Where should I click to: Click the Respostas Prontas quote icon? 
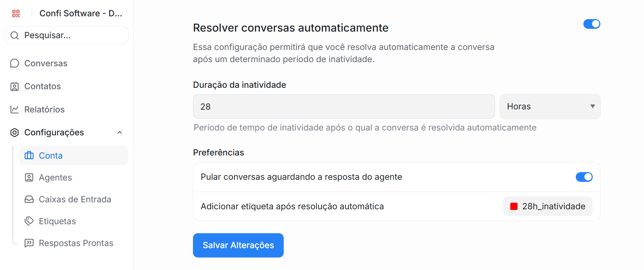click(x=29, y=243)
